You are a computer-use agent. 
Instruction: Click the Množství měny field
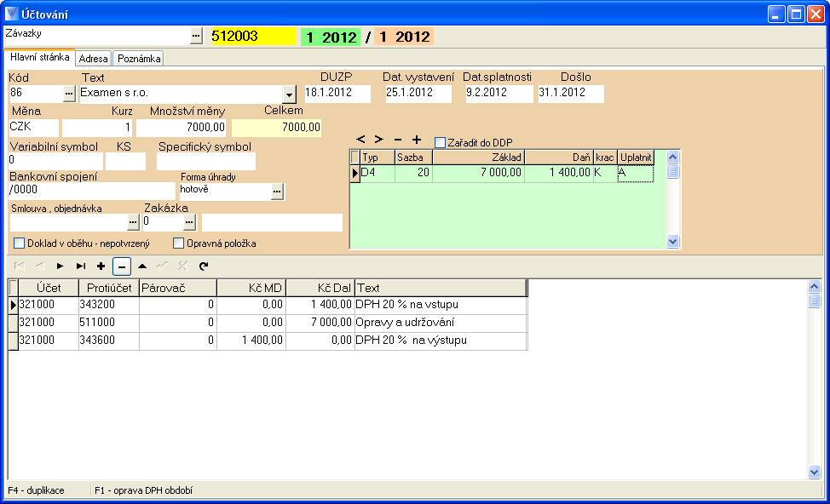point(182,128)
